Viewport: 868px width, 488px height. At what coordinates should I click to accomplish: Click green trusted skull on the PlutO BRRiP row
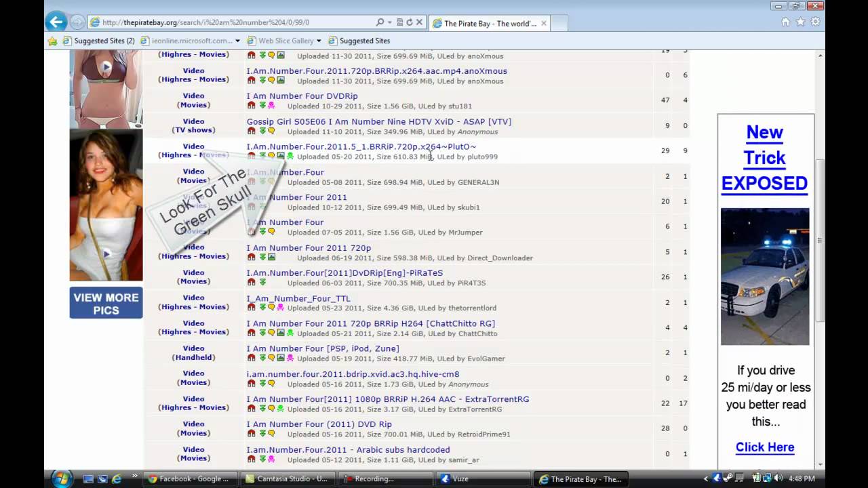point(290,157)
